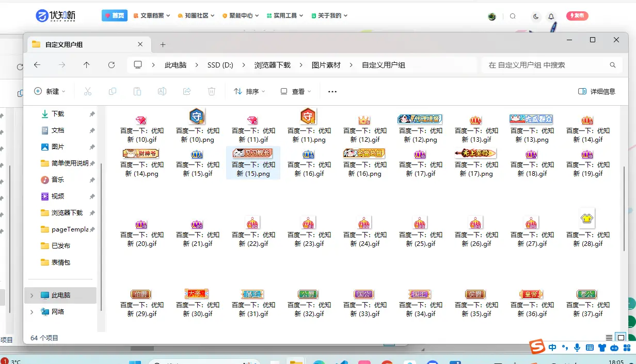This screenshot has height=364, width=636.
Task: Go up one folder level arrow
Action: [86, 65]
